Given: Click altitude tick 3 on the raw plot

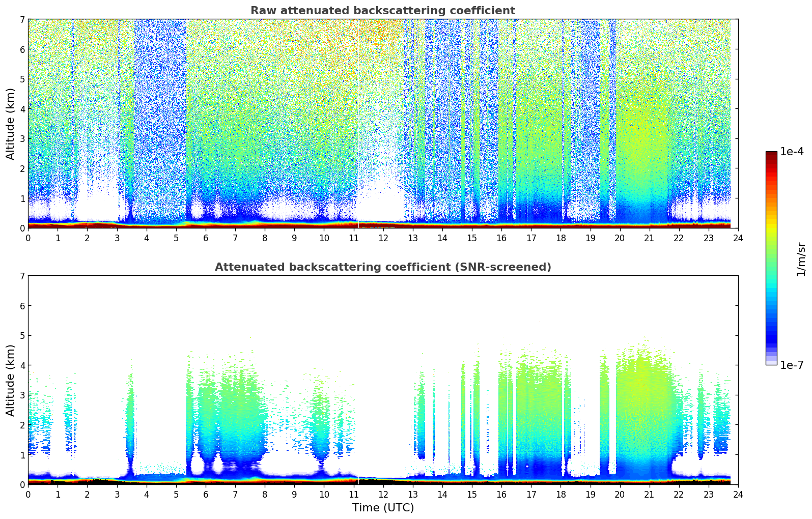Looking at the screenshot, I should pyautogui.click(x=22, y=139).
